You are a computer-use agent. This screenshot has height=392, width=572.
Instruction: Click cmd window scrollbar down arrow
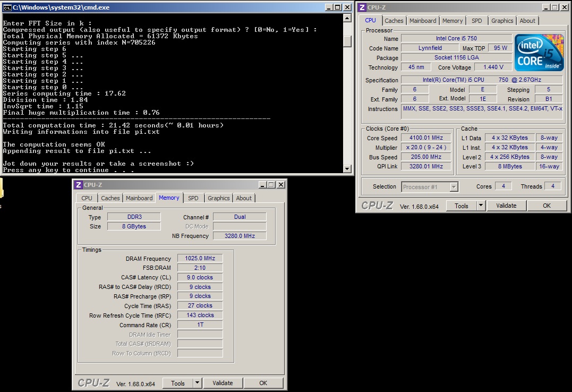tap(347, 169)
